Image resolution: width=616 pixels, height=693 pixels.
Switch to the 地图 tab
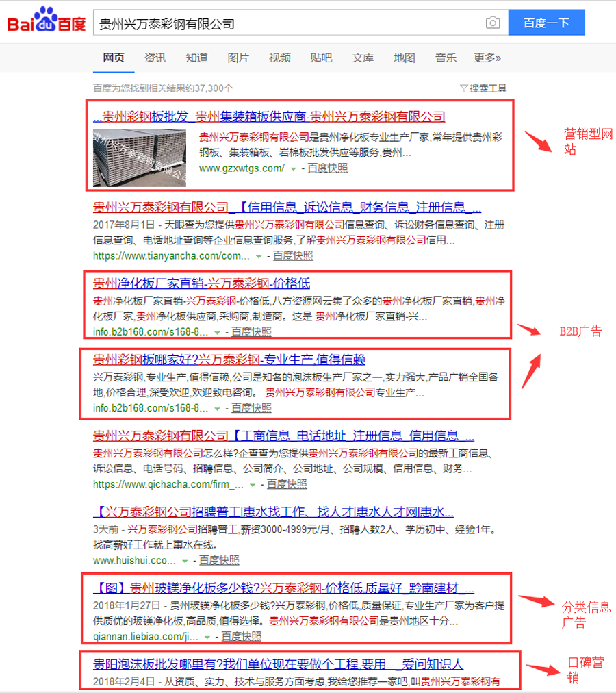click(x=405, y=58)
